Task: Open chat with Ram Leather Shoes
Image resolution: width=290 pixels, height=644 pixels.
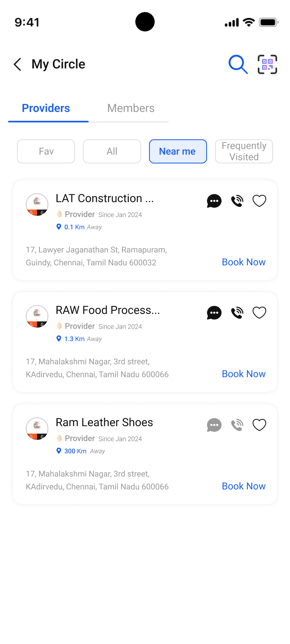Action: (x=214, y=425)
